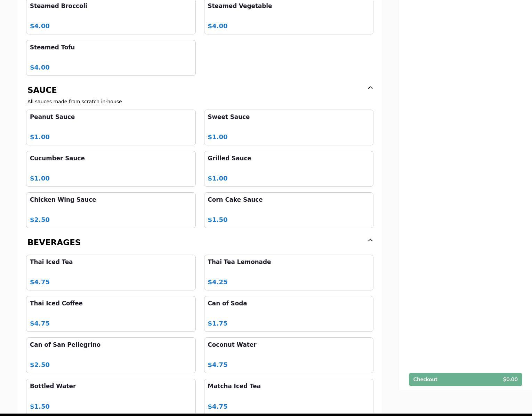
Task: Open the Chicken Wing Sauce item
Action: click(111, 210)
